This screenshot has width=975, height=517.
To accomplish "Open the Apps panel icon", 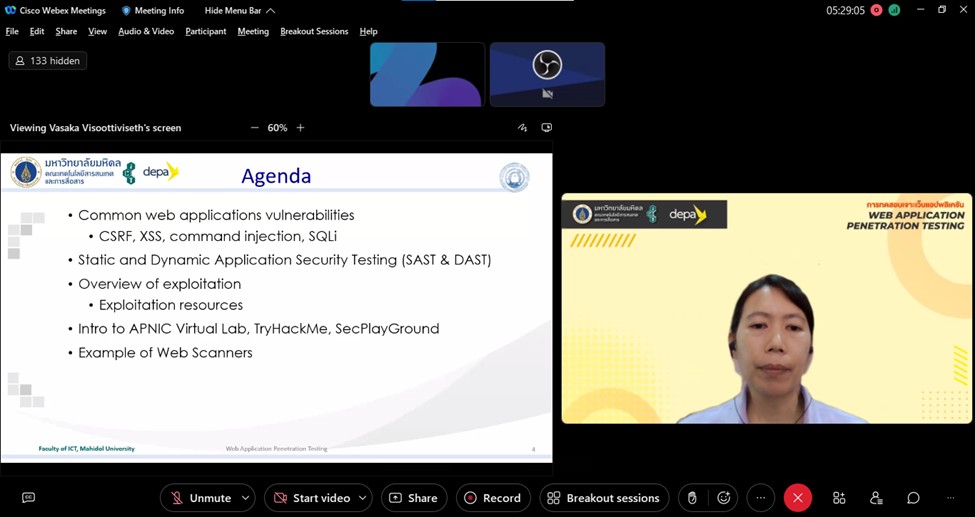I will (839, 498).
